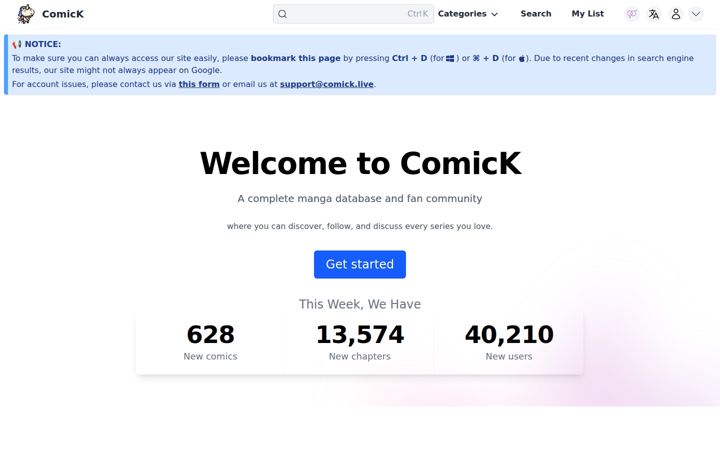Click the 'This Week, We Have' label
The width and height of the screenshot is (720, 450).
[x=360, y=304]
